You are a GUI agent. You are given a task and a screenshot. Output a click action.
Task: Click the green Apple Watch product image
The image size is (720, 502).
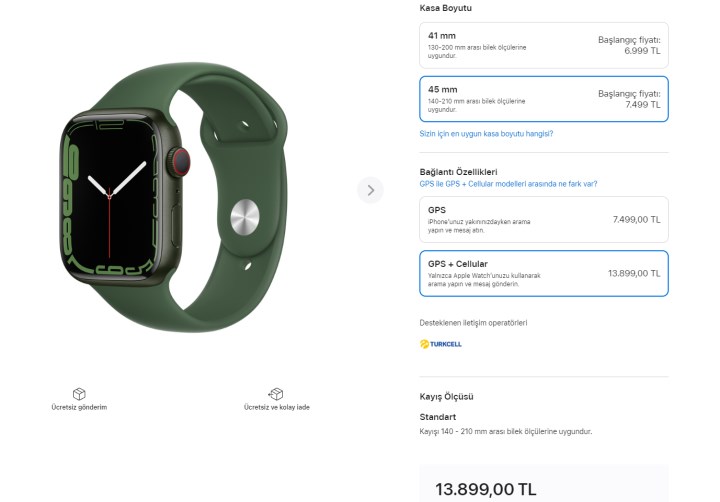tap(174, 197)
